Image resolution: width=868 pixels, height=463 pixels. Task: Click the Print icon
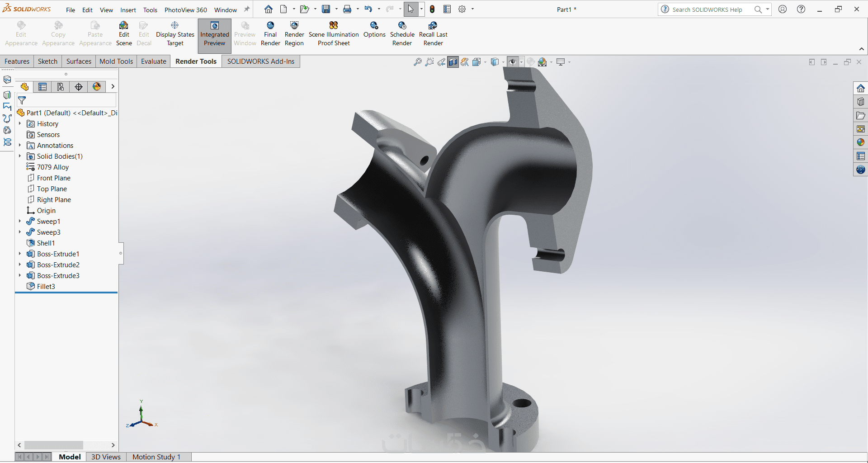(347, 9)
